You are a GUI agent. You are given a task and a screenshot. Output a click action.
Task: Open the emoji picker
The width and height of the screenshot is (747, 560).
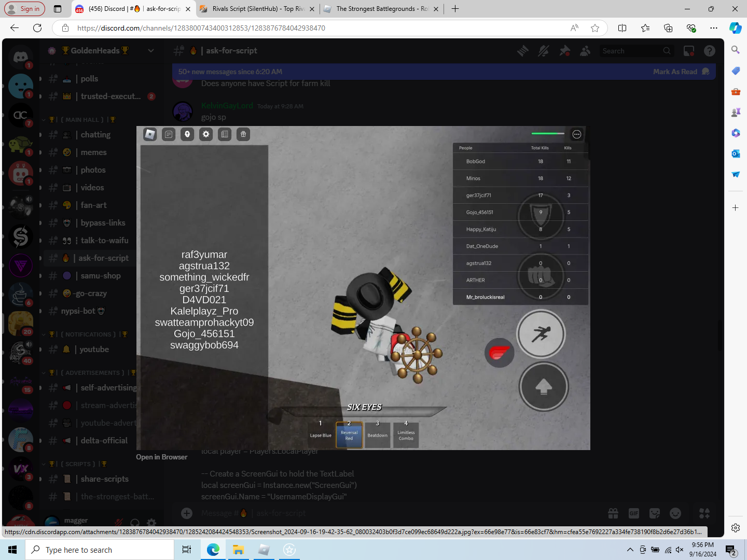[675, 513]
